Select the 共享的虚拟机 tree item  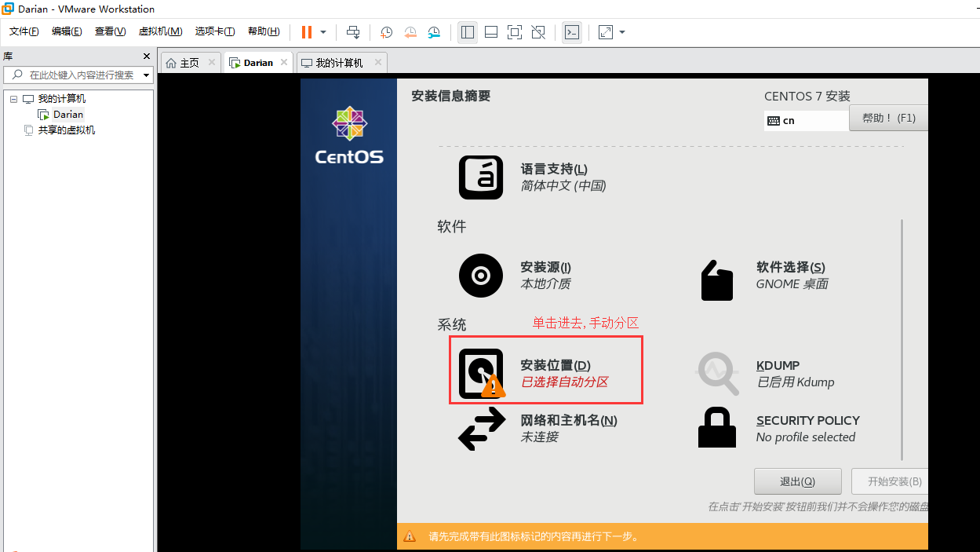pyautogui.click(x=67, y=130)
